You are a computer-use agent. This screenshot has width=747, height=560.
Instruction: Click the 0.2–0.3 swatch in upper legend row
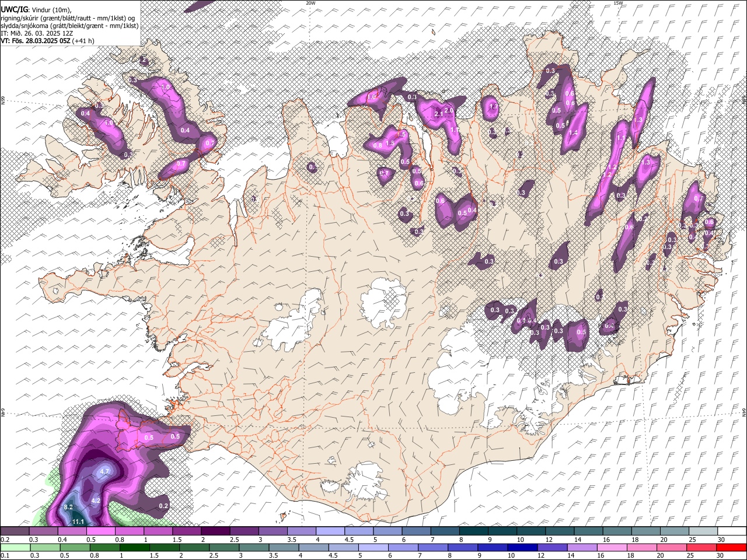(x=15, y=531)
